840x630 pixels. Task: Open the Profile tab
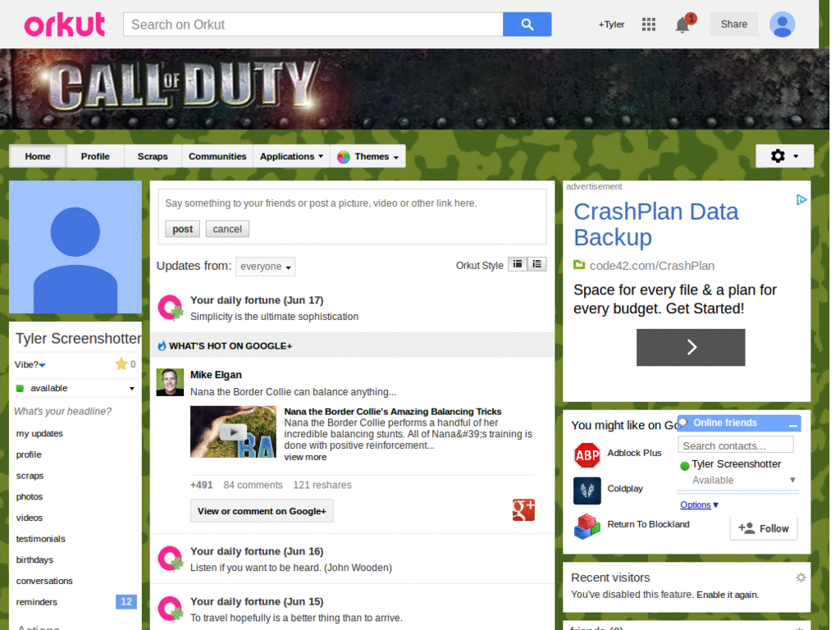point(95,157)
